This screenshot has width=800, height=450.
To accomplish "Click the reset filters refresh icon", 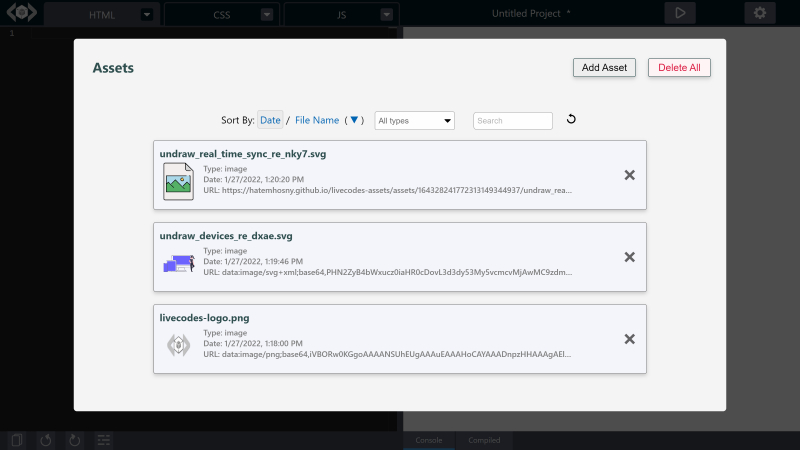I will coord(571,120).
